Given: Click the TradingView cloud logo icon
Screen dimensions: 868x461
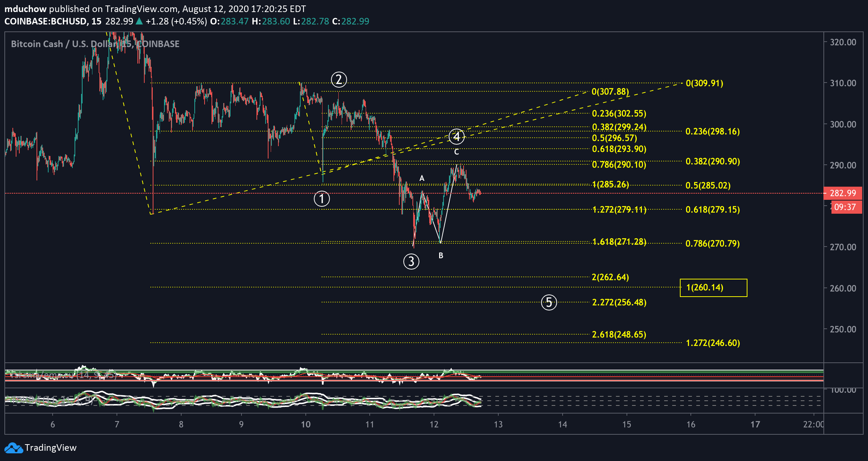Looking at the screenshot, I should [x=14, y=448].
